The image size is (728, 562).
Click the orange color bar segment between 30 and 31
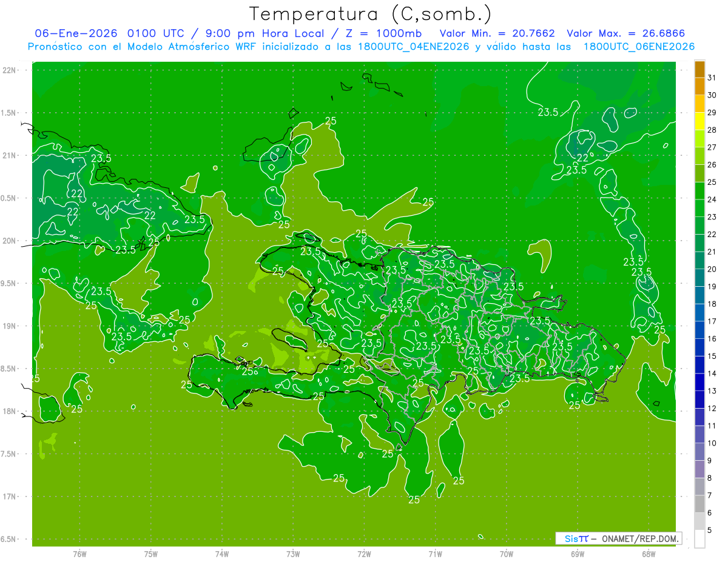(699, 86)
